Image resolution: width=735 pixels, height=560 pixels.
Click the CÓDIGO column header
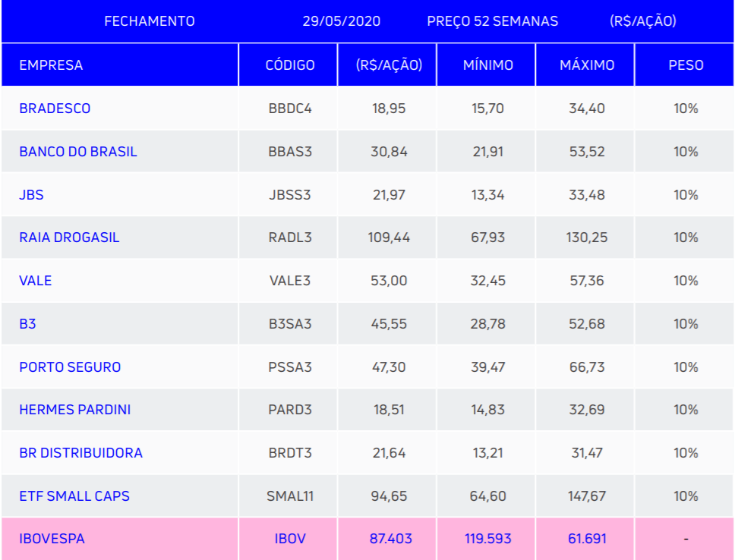290,64
